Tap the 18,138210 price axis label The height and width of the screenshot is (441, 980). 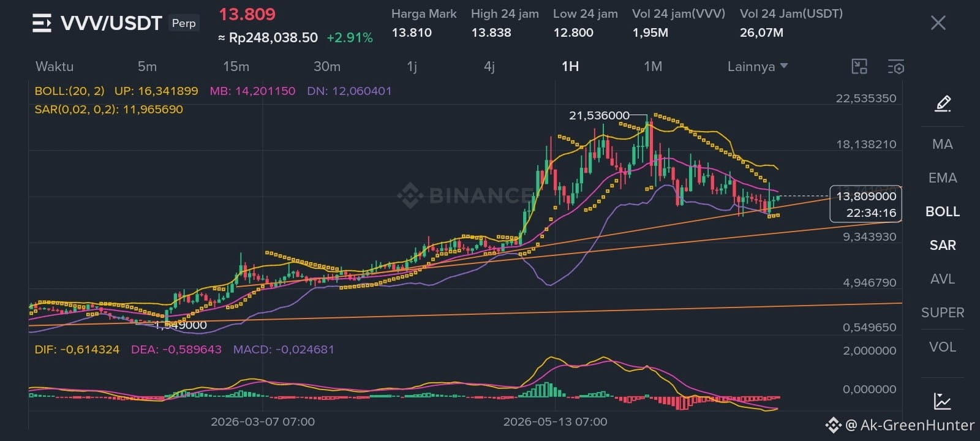pyautogui.click(x=866, y=144)
